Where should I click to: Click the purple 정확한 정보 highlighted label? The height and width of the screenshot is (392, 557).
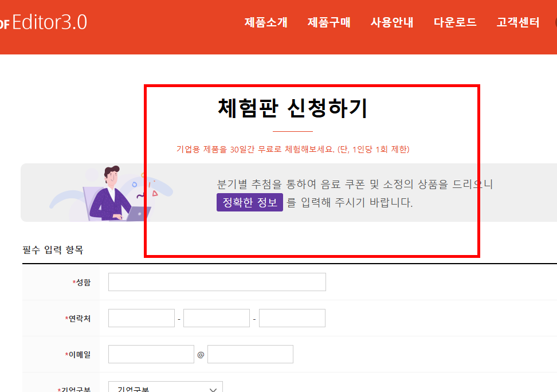(x=249, y=202)
